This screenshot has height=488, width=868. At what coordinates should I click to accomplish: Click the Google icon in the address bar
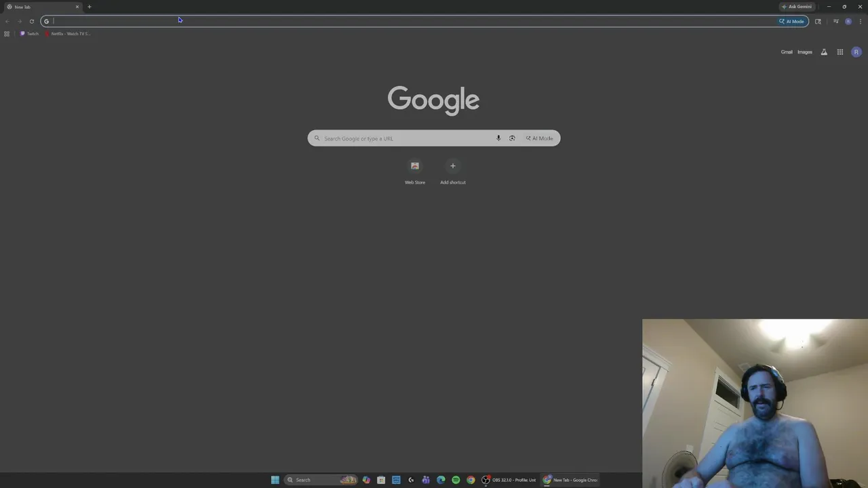click(46, 21)
